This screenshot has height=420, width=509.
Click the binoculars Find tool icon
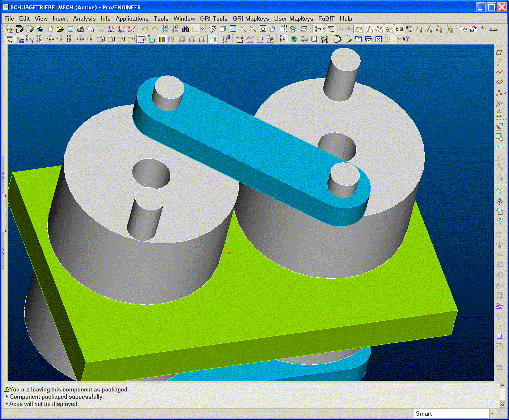tap(186, 29)
